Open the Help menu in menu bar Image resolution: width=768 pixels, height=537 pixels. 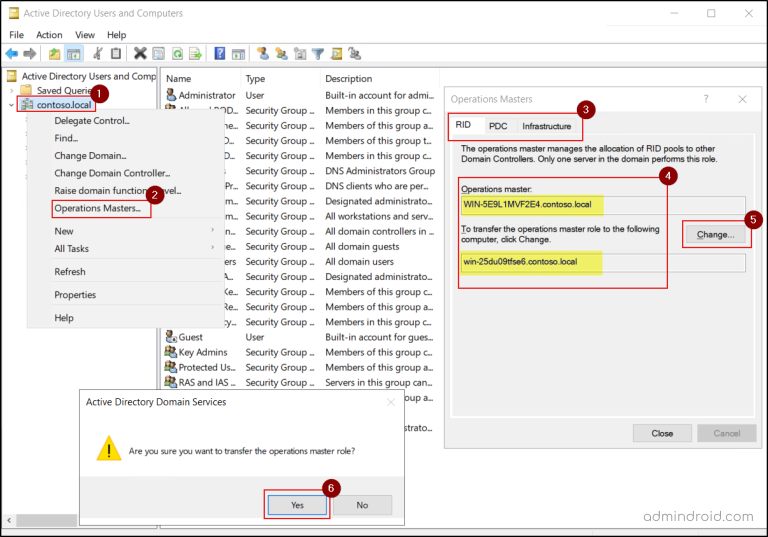[x=117, y=35]
